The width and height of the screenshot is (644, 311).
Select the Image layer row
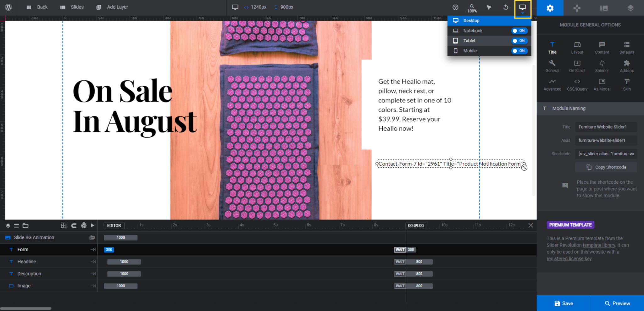coord(49,286)
